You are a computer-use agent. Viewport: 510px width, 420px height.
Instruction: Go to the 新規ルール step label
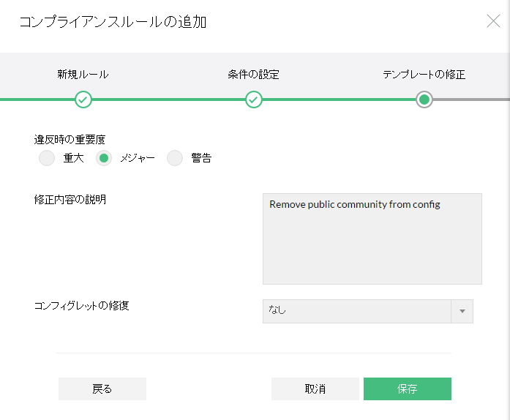tap(83, 75)
